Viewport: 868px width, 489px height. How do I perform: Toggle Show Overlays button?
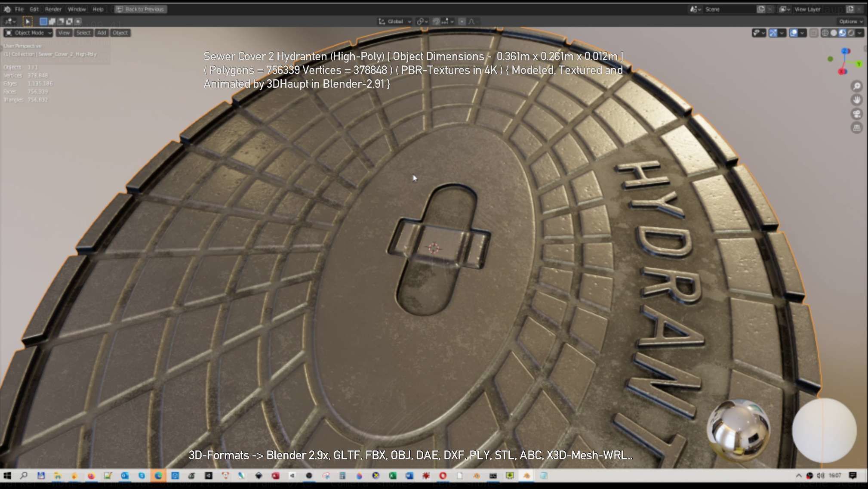(794, 33)
